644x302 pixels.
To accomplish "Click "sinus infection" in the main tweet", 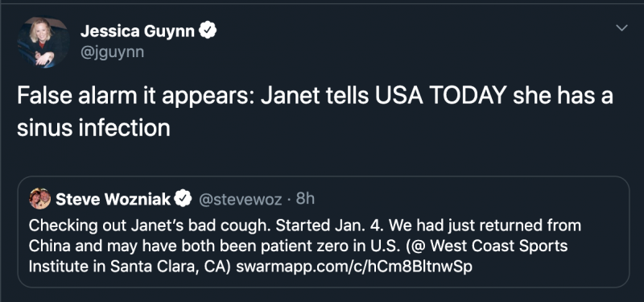I will point(93,128).
